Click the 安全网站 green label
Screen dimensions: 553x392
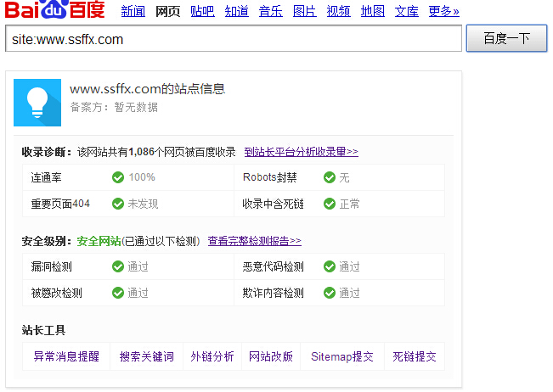click(99, 241)
